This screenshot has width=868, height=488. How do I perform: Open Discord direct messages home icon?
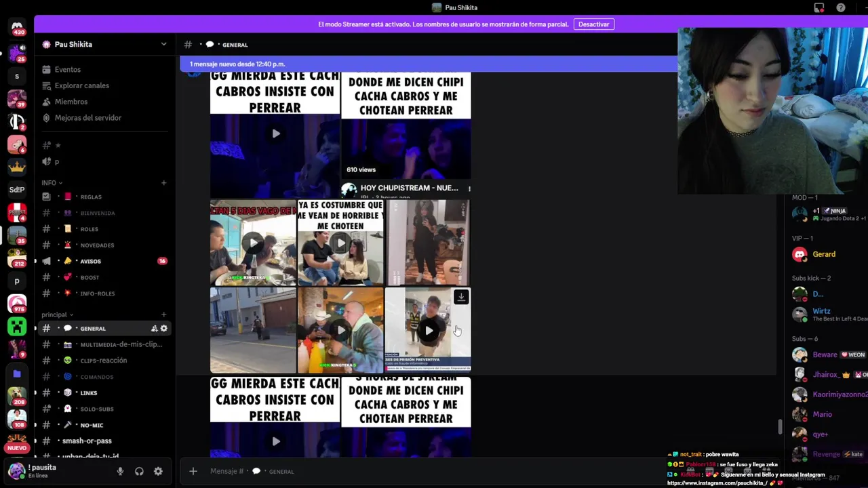17,26
